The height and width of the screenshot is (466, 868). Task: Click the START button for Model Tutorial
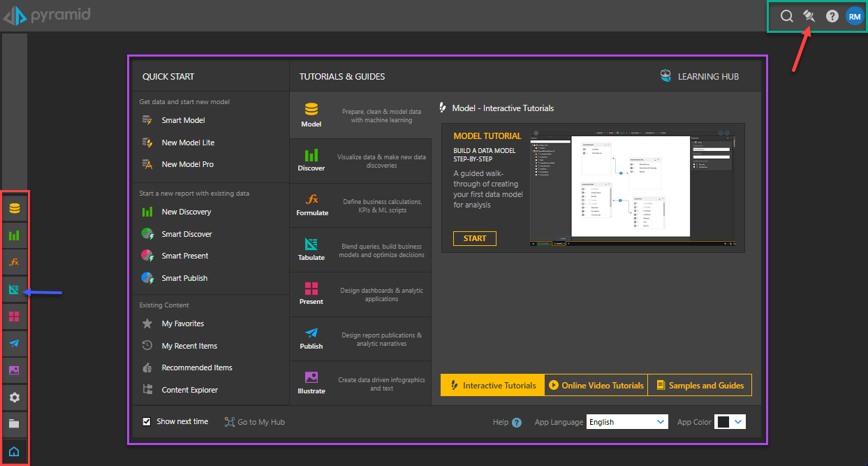(475, 238)
